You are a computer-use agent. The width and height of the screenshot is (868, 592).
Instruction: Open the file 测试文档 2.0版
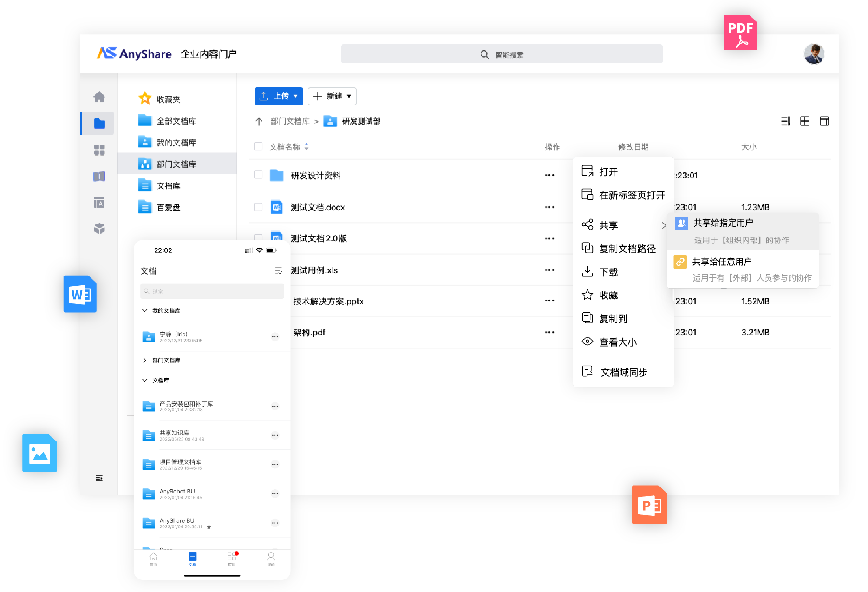[319, 238]
